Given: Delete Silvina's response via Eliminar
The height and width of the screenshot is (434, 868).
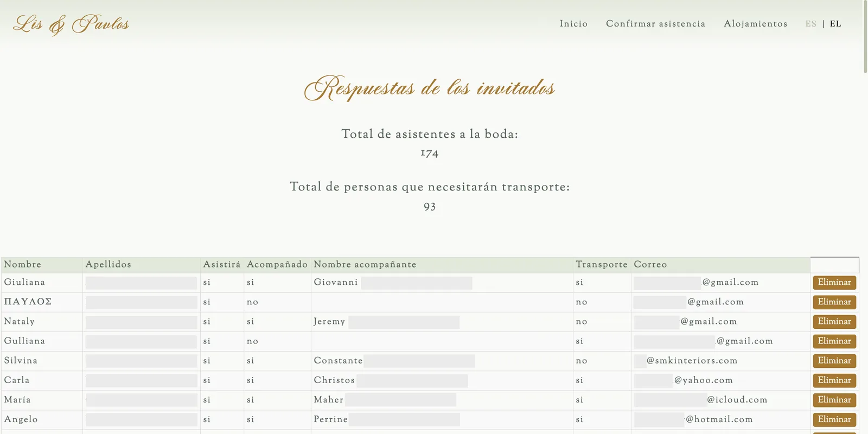Looking at the screenshot, I should click(x=834, y=361).
